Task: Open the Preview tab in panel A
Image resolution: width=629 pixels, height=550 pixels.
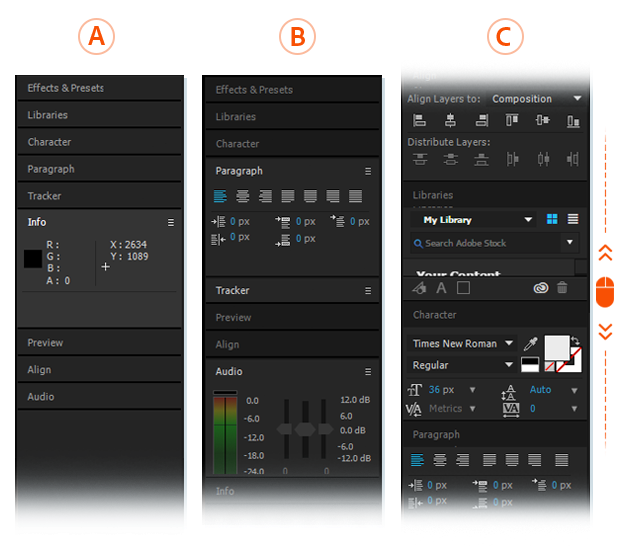Action: pos(99,343)
